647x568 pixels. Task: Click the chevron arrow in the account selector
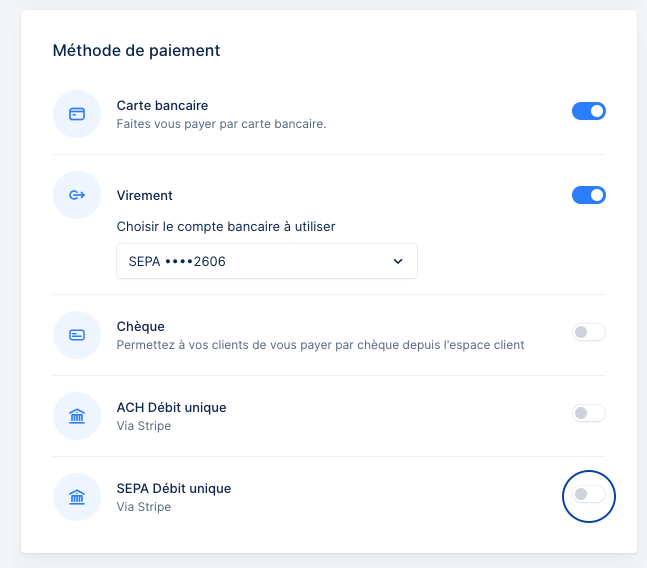pyautogui.click(x=398, y=261)
